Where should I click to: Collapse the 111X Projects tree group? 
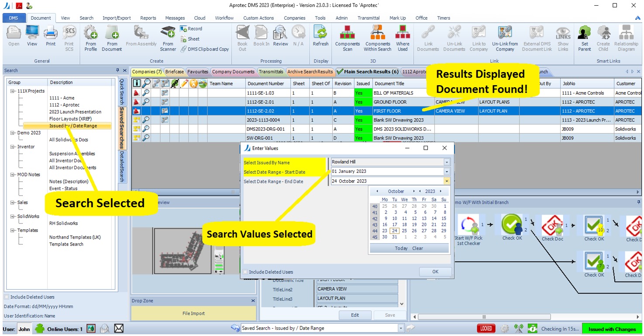(x=13, y=91)
